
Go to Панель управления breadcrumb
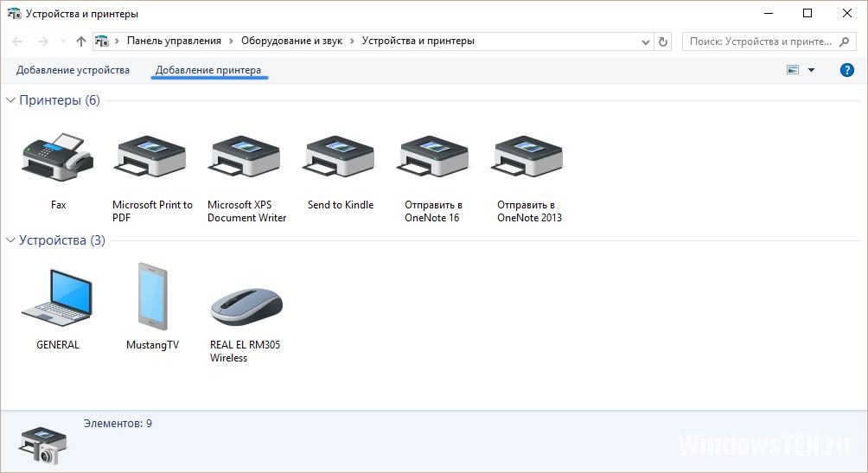[174, 41]
